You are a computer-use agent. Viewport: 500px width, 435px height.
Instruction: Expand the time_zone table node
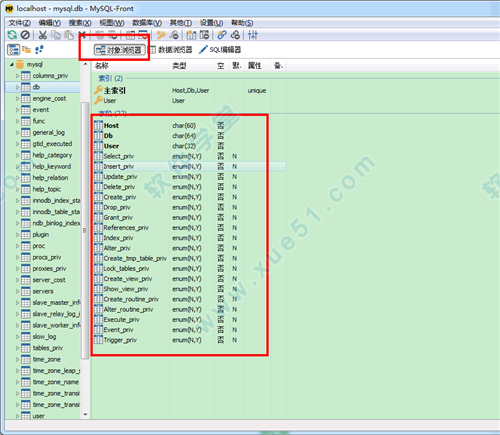coord(17,359)
